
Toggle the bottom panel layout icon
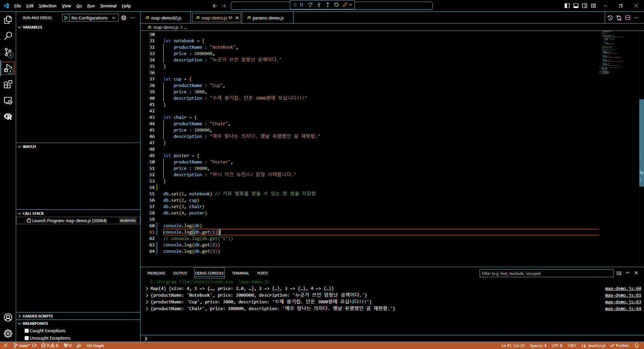(576, 6)
